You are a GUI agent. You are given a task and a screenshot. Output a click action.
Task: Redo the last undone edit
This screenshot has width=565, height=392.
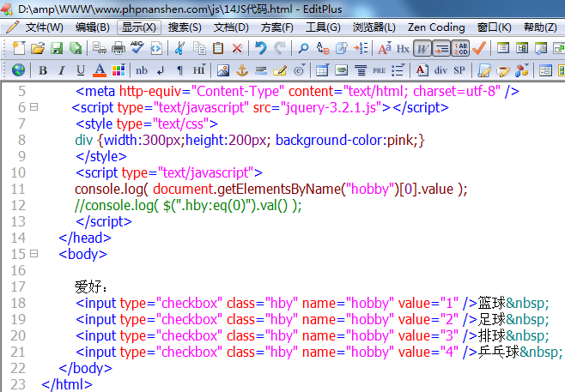[x=280, y=48]
